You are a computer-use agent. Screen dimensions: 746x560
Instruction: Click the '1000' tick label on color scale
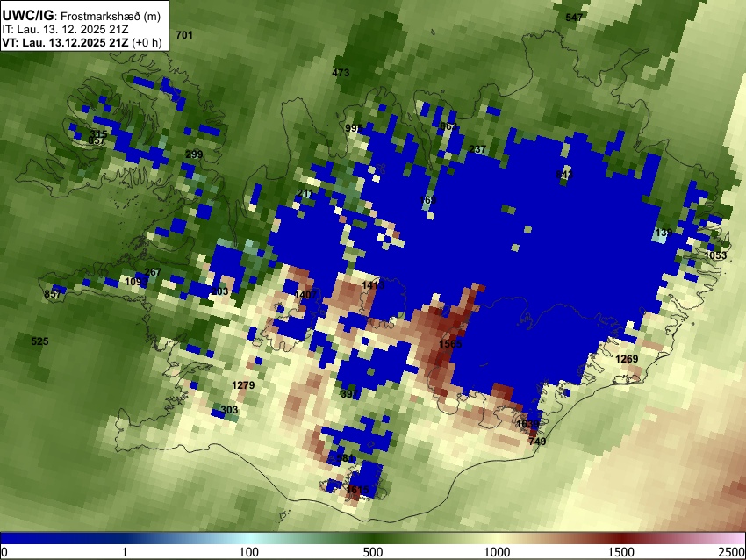(497, 552)
